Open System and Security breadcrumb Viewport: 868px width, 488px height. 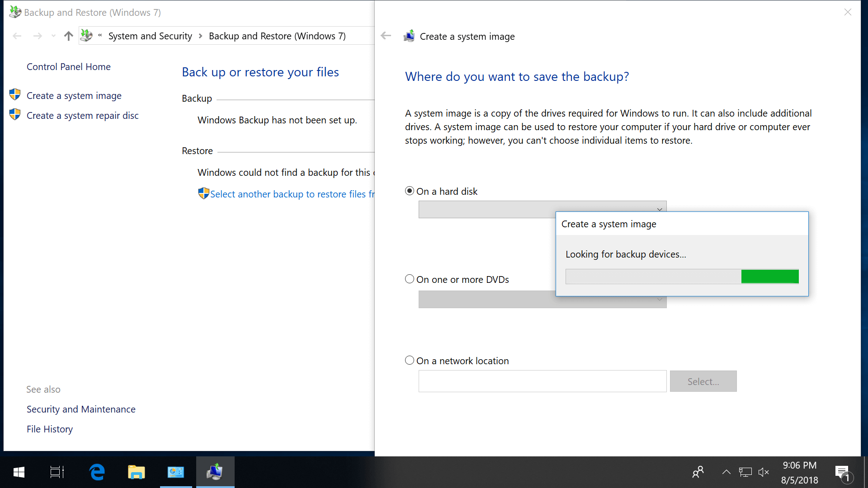tap(150, 36)
